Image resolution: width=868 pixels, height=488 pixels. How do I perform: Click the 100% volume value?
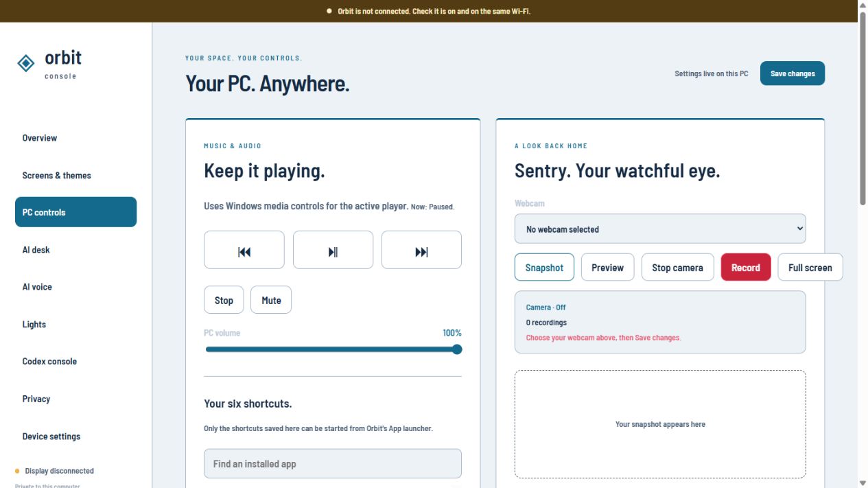coord(452,333)
